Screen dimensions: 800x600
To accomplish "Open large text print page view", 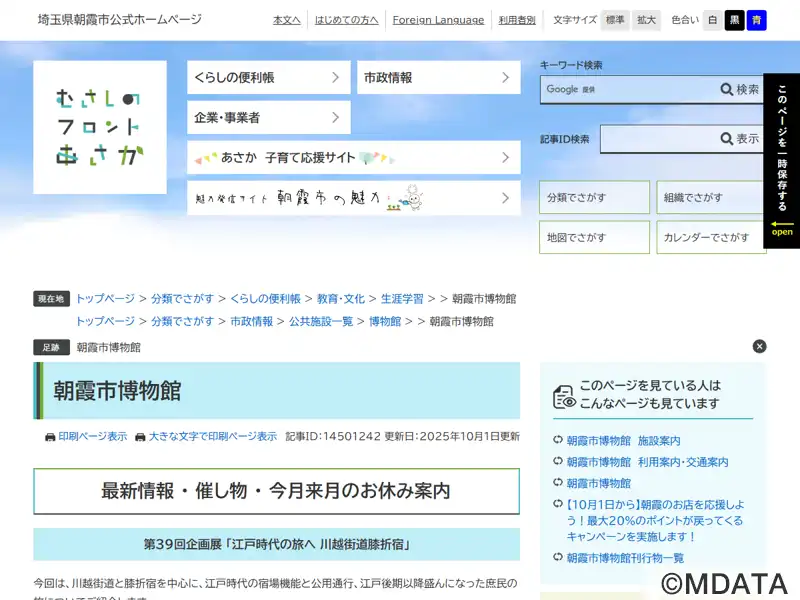I will tap(212, 436).
